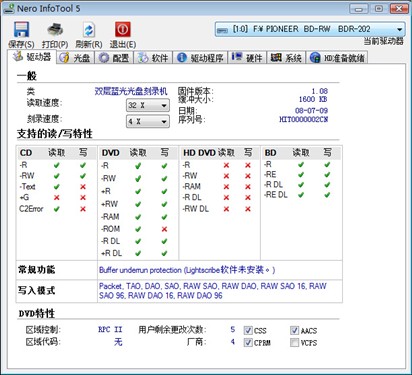Screen dimensions: 412x375
Task: Click the date value 08-07-09
Action: point(311,110)
